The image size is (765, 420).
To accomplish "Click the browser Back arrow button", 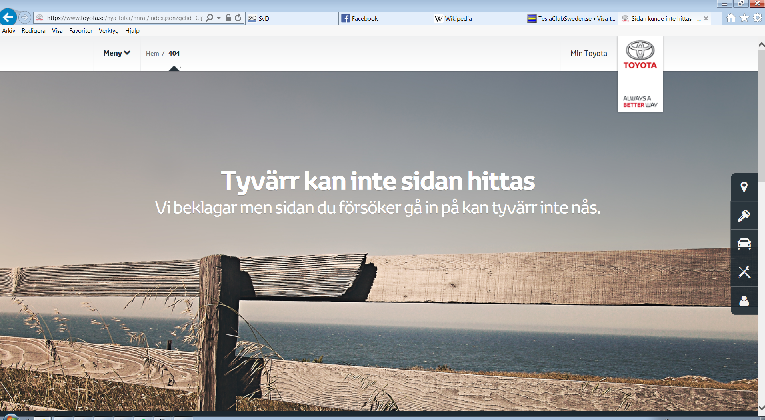I will click(8, 18).
